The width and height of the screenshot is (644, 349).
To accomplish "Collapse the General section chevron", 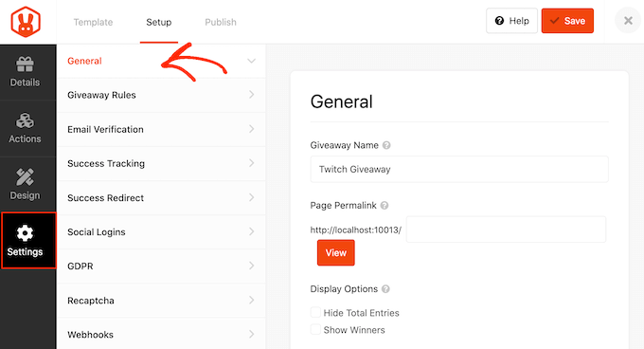I will tap(251, 61).
